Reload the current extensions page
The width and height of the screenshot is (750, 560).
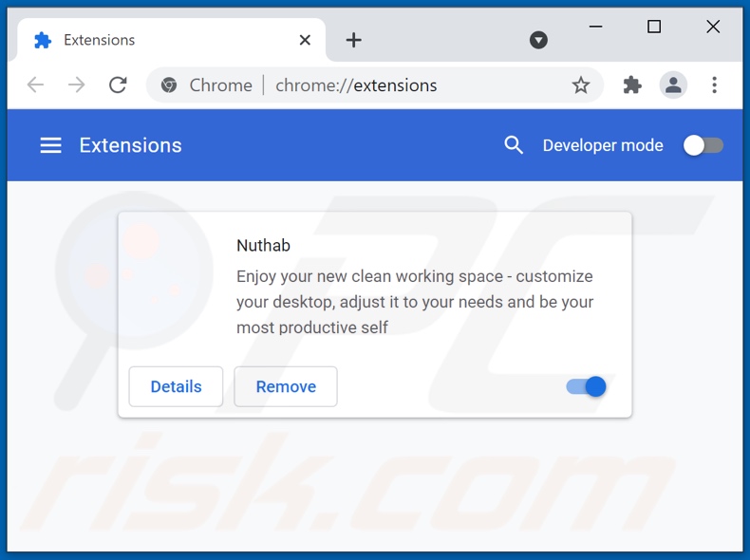(118, 85)
